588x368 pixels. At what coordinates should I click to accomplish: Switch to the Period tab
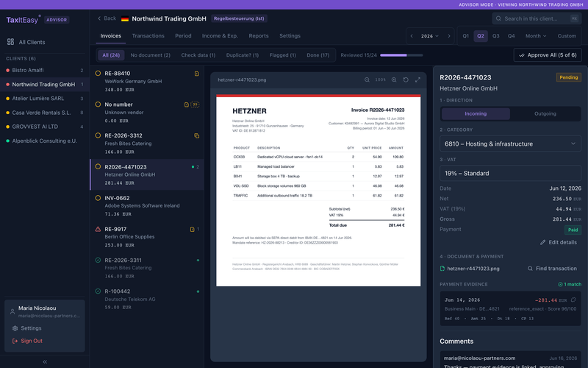coord(183,36)
